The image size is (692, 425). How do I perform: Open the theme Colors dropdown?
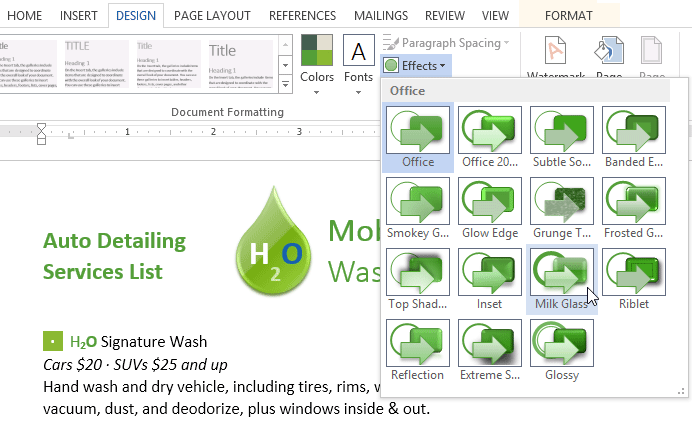[316, 65]
